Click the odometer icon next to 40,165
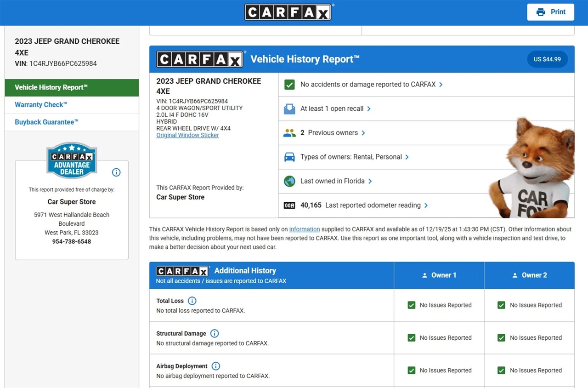Viewport: 588px width, 388px height. pos(289,205)
